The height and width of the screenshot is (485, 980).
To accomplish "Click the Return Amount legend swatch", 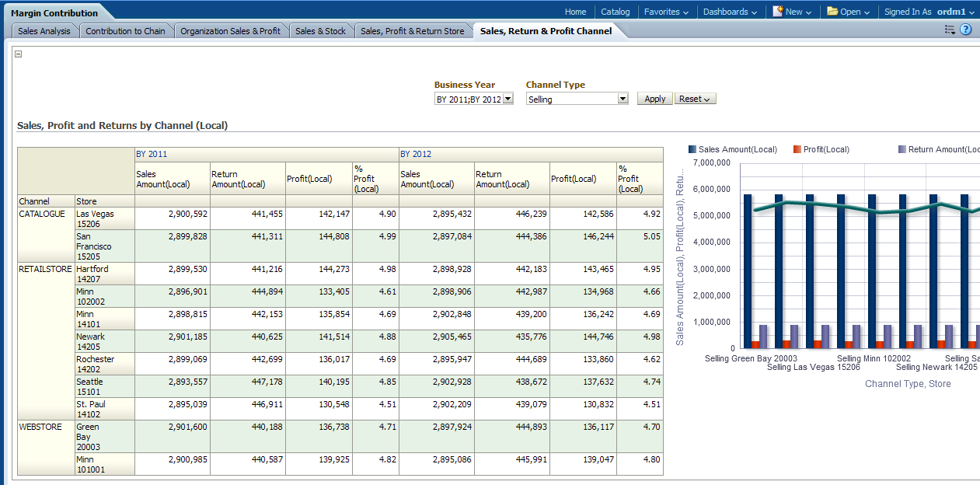I will [x=902, y=149].
